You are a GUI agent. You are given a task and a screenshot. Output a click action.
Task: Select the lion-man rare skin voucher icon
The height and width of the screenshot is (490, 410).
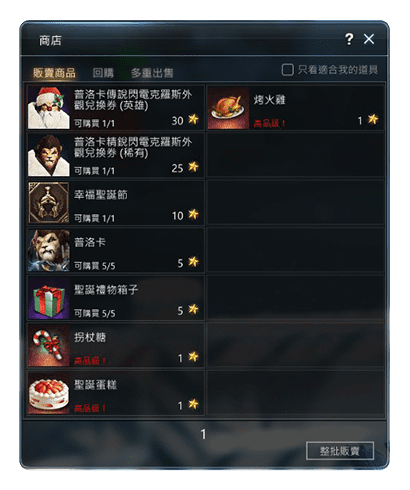click(x=49, y=155)
